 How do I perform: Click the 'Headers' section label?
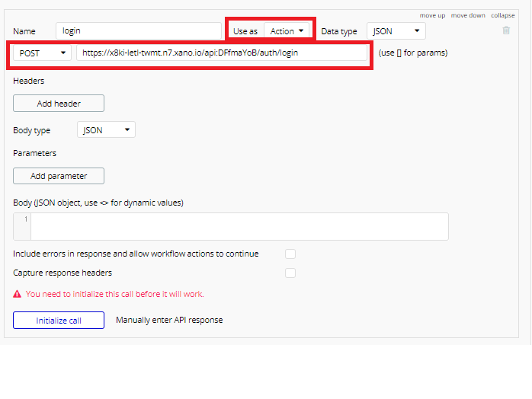(28, 81)
